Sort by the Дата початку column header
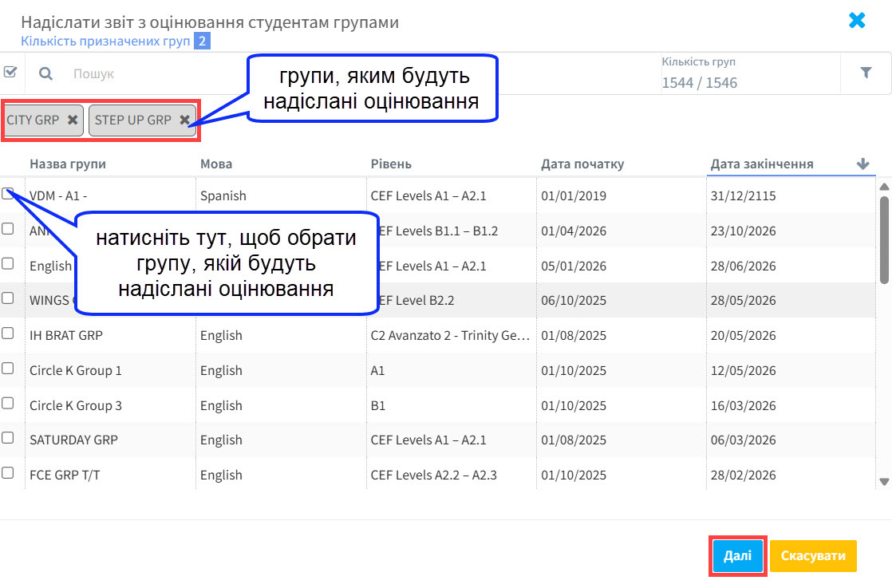This screenshot has height=588, width=892. coord(582,164)
